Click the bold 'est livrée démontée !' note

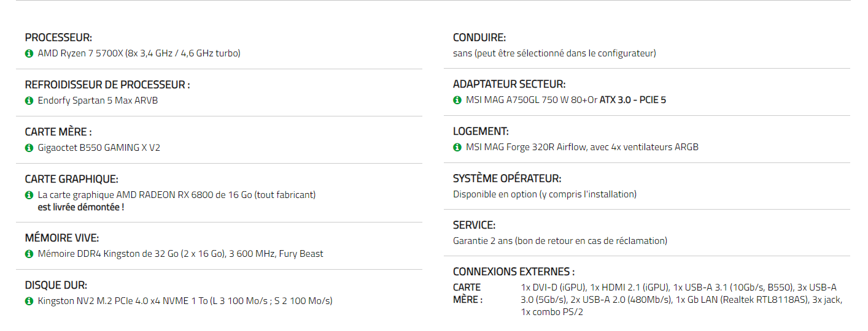coord(81,207)
